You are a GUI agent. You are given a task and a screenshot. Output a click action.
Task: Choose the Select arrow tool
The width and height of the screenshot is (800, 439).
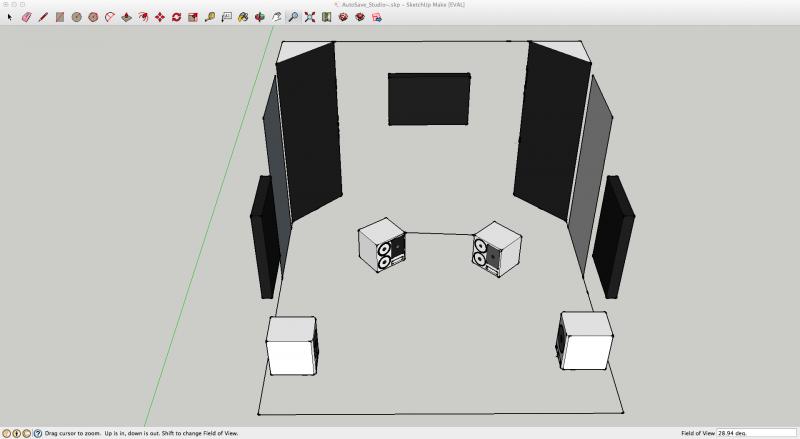click(10, 17)
